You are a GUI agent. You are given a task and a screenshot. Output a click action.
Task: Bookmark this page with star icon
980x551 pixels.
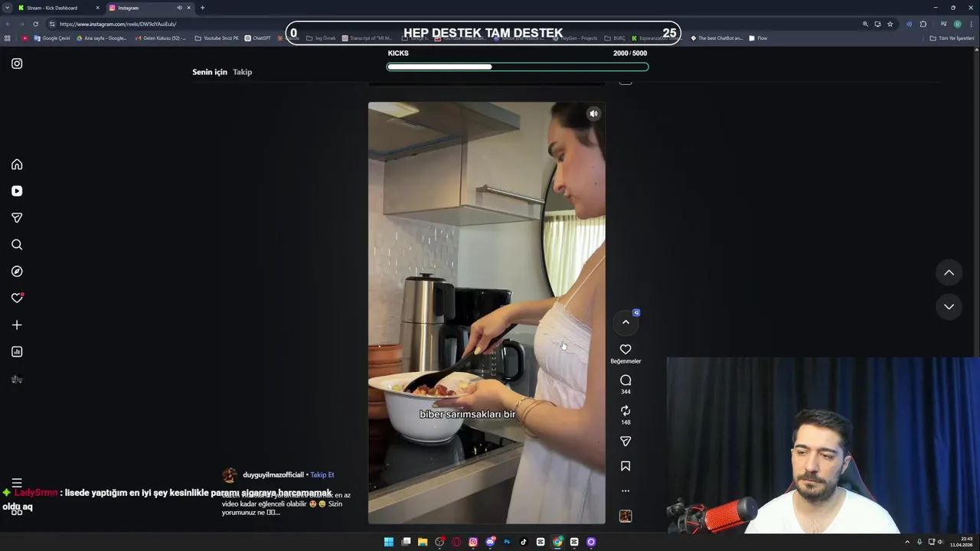click(x=890, y=24)
